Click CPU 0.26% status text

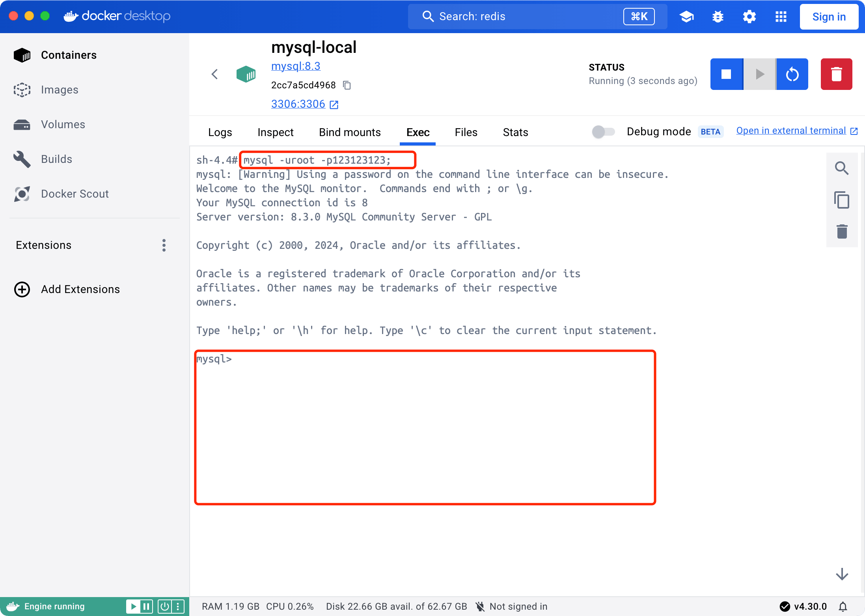tap(290, 606)
